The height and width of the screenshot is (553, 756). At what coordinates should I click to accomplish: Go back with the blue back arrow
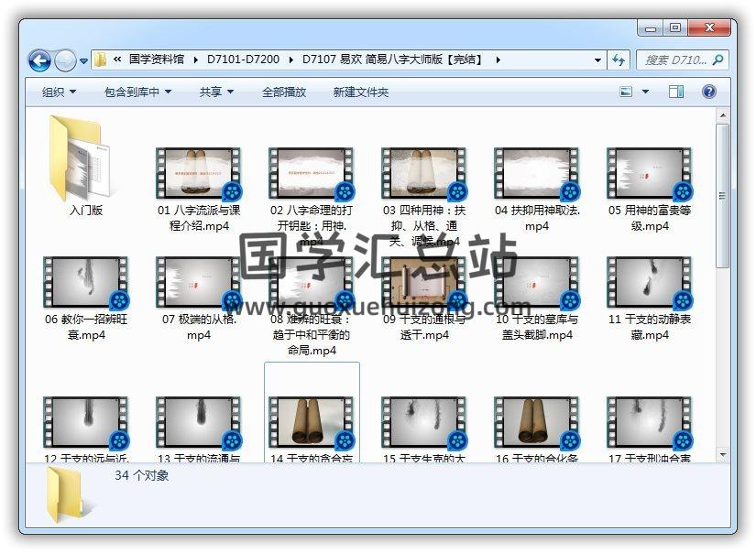pos(39,60)
